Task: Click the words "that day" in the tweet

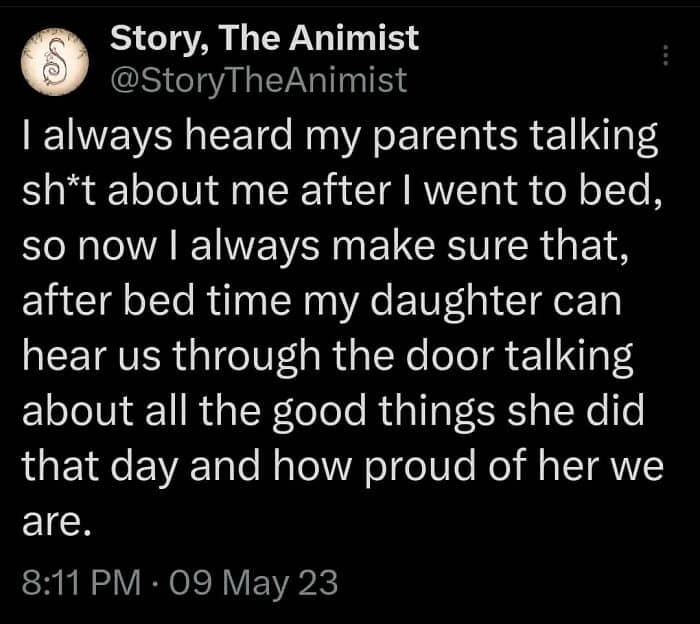Action: pos(99,468)
